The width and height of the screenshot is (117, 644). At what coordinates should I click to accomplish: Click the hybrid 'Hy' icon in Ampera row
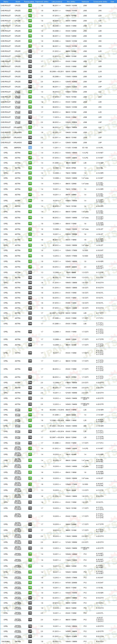[30, 148]
